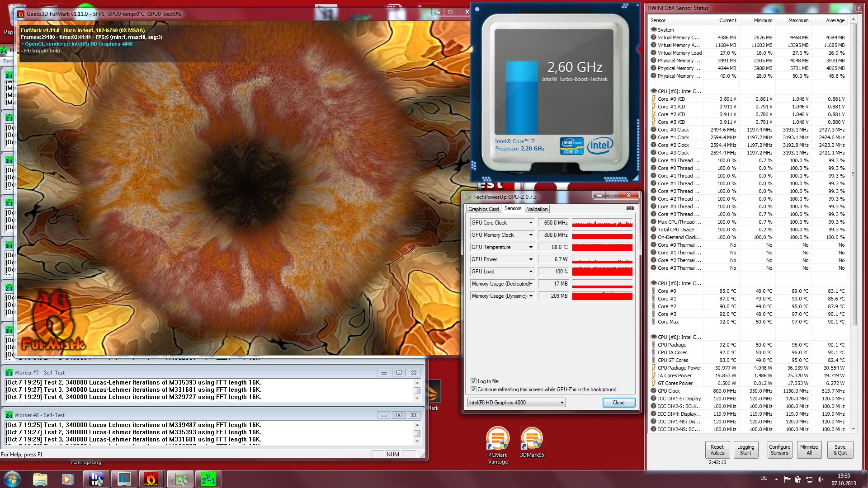Viewport: 868px width, 488px height.
Task: Select the Total CPU Usage row
Action: (x=748, y=230)
